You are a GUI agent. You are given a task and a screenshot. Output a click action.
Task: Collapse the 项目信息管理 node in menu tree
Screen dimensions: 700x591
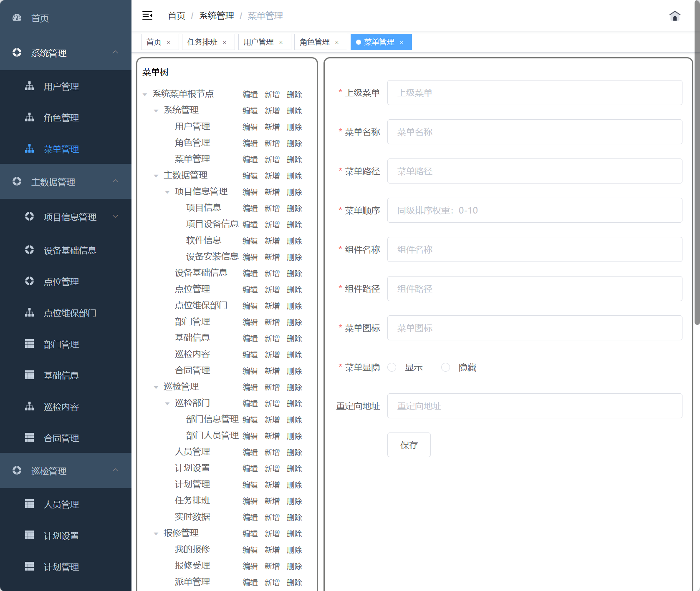tap(167, 192)
